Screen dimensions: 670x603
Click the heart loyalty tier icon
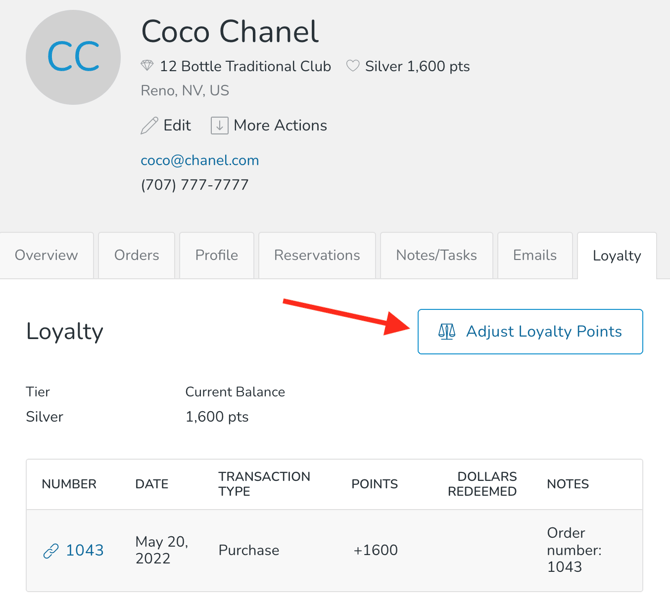pos(353,66)
